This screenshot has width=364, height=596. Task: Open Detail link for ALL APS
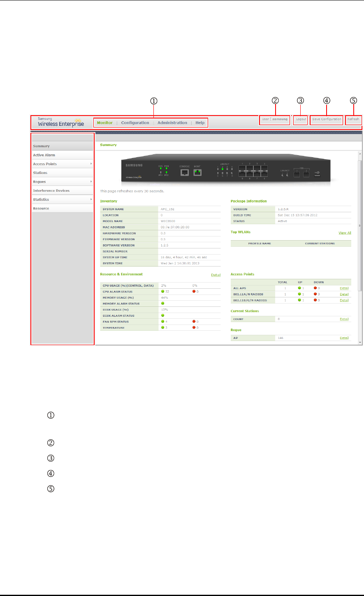(344, 288)
